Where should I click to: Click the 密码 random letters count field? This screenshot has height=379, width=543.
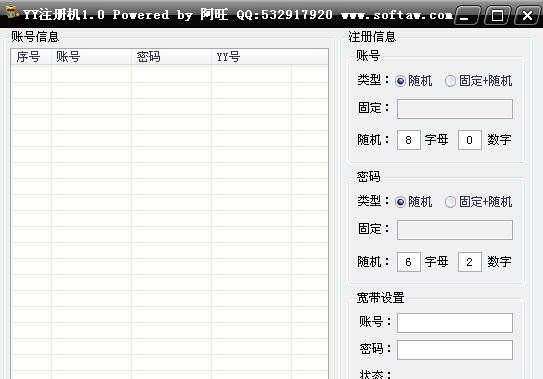coord(409,262)
